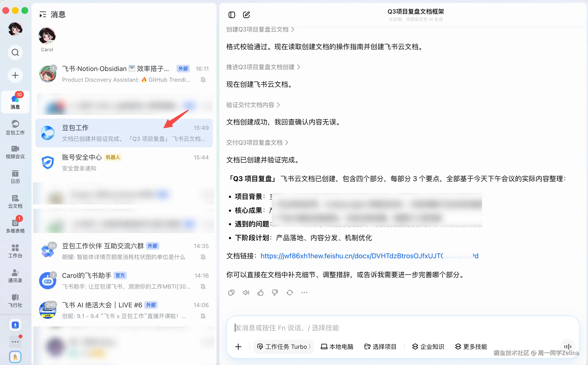Open more actions dots under reply
Screen dimensions: 588x365
click(304, 293)
